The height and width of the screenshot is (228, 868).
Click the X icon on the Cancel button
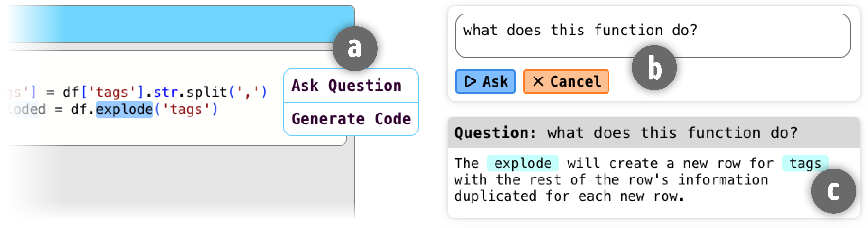538,82
